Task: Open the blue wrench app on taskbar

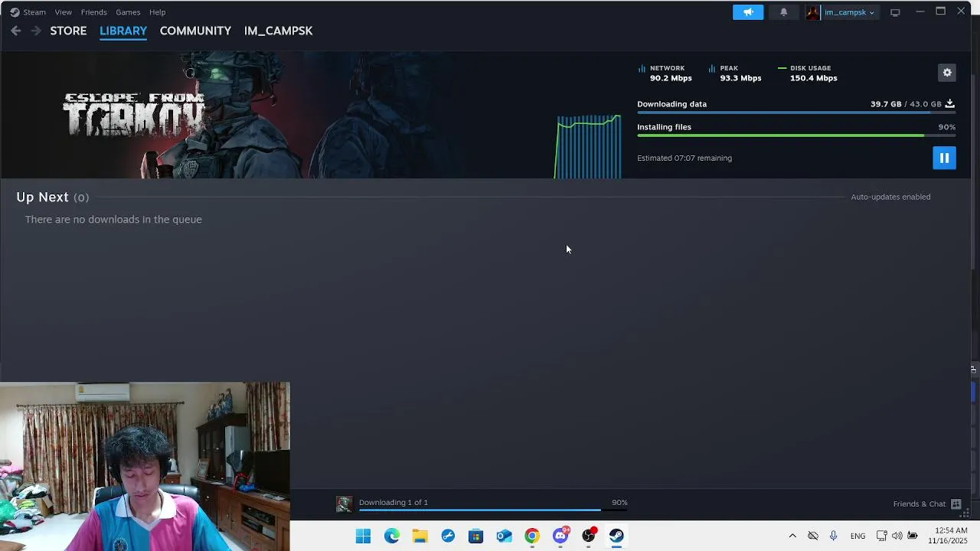Action: (448, 536)
